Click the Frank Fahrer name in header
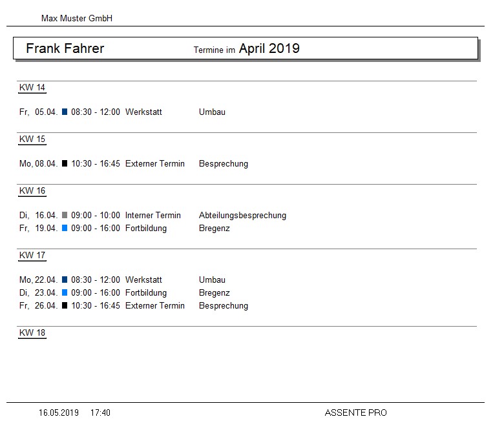The width and height of the screenshot is (504, 428). point(65,48)
